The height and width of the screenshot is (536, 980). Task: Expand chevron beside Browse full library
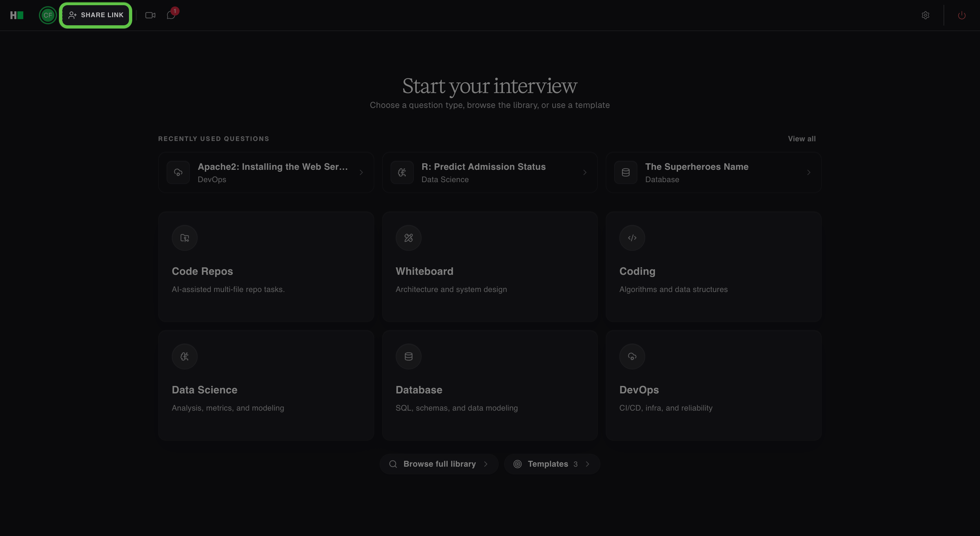(x=486, y=464)
